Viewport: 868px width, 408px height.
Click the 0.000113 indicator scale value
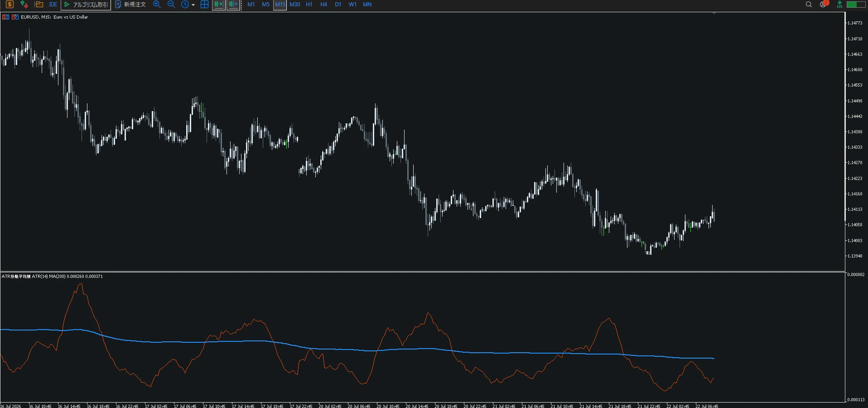pos(856,400)
